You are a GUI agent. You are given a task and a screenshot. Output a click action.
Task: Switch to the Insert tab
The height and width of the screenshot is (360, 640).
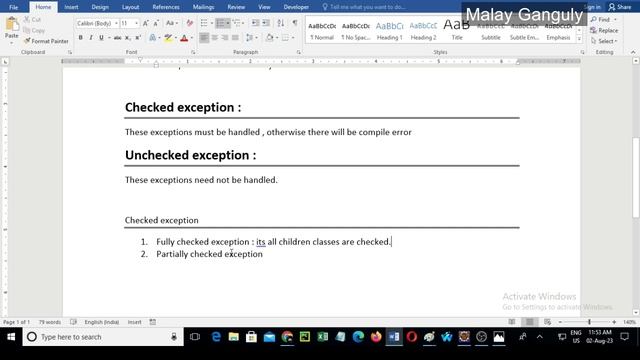tap(71, 7)
